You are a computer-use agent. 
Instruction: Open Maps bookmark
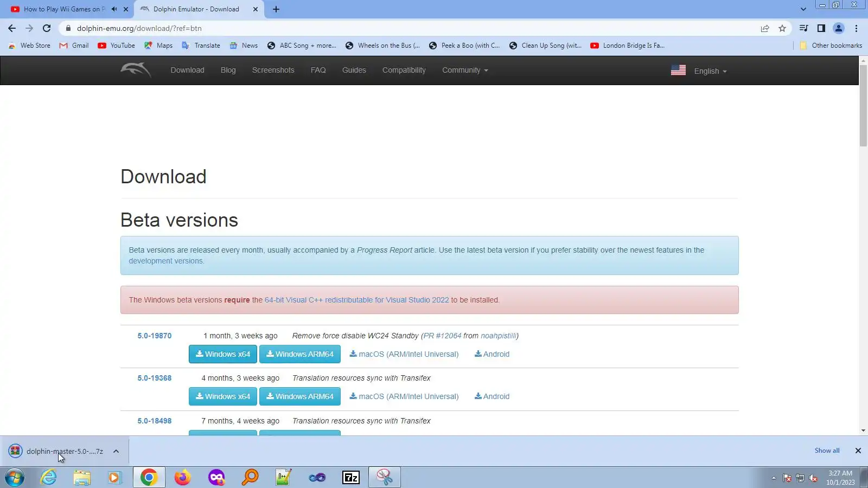(x=158, y=46)
